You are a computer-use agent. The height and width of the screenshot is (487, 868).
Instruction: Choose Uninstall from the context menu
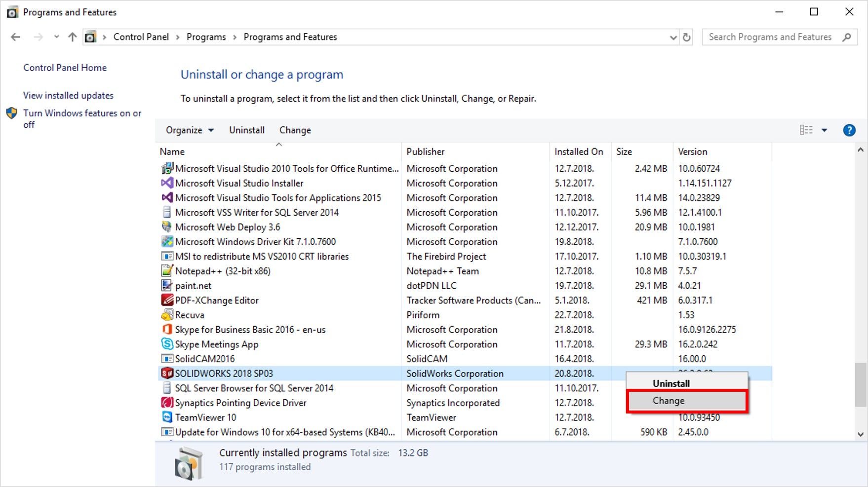coord(671,383)
